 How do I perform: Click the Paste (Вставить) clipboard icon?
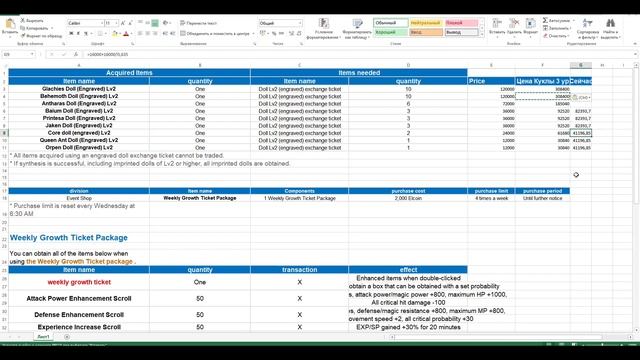click(x=10, y=24)
